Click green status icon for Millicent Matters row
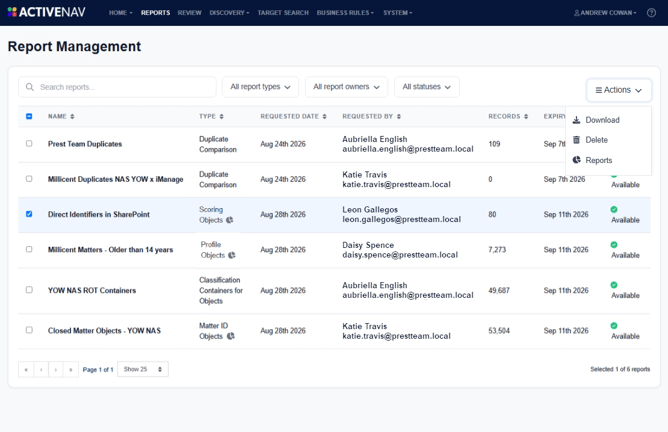The height and width of the screenshot is (432, 668). pos(613,245)
